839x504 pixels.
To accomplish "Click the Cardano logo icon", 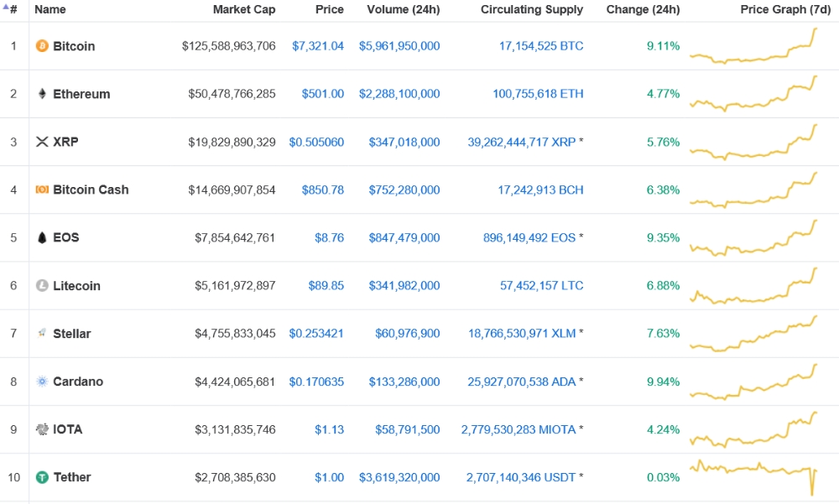I will click(42, 382).
